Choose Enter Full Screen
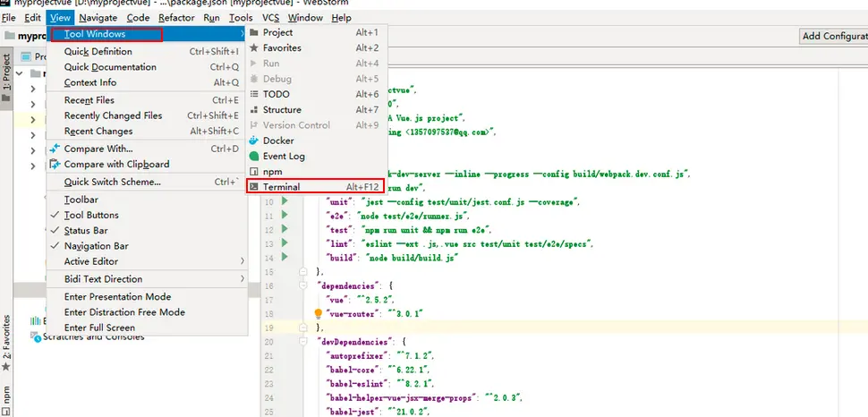 click(147, 328)
